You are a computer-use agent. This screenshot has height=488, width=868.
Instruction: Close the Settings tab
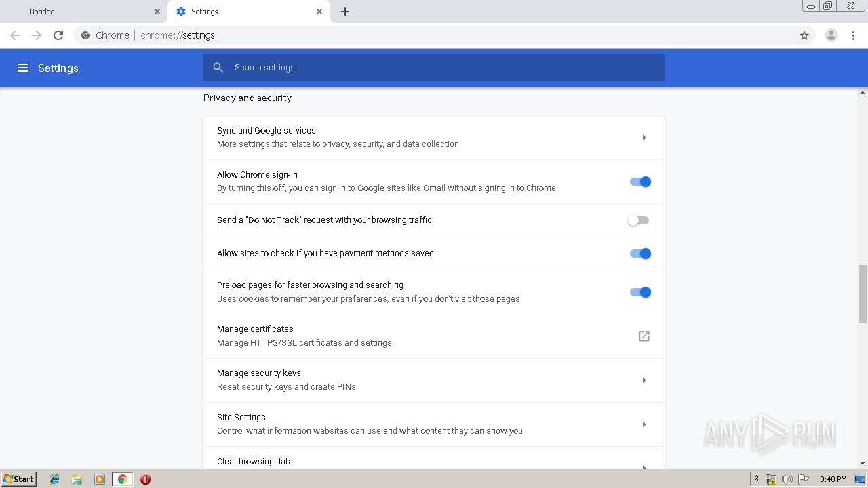pos(319,12)
